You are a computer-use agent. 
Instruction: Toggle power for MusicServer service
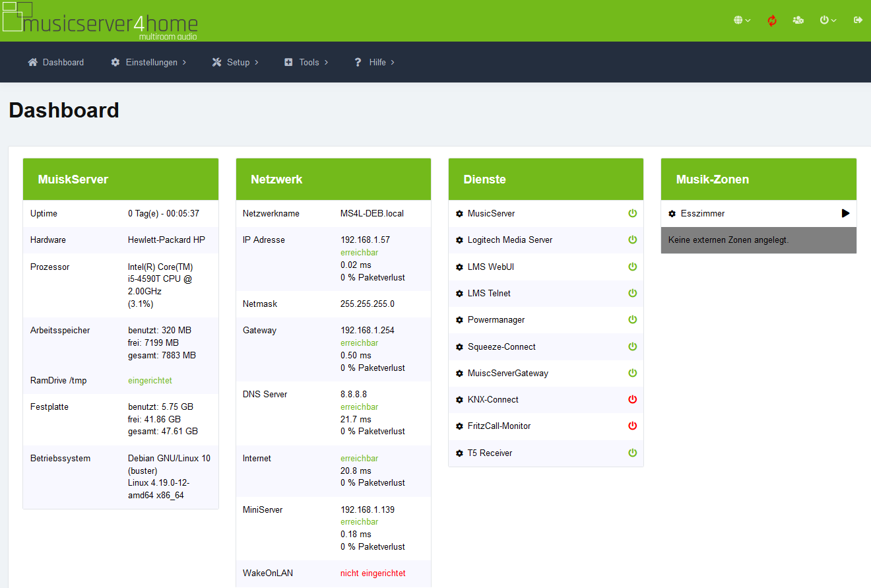pyautogui.click(x=632, y=214)
